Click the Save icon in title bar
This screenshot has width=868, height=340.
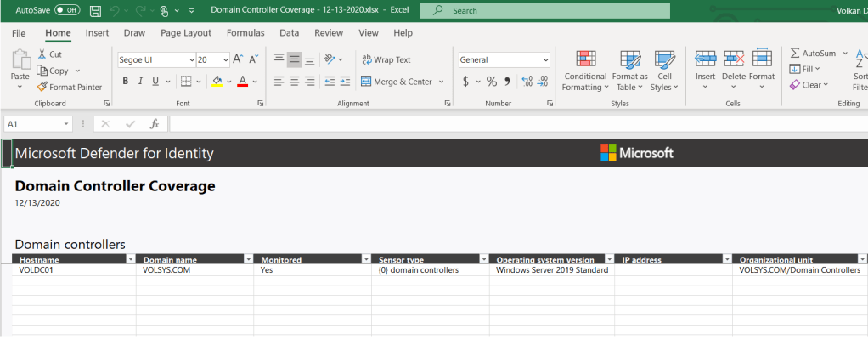(95, 11)
